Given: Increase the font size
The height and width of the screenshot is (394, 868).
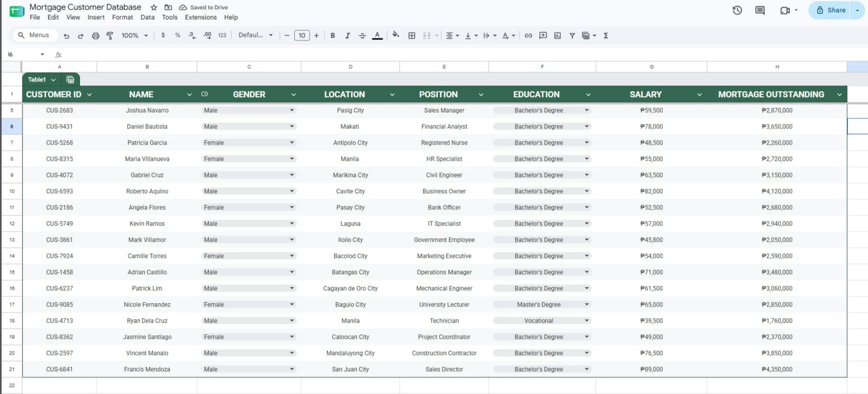Looking at the screenshot, I should point(316,35).
